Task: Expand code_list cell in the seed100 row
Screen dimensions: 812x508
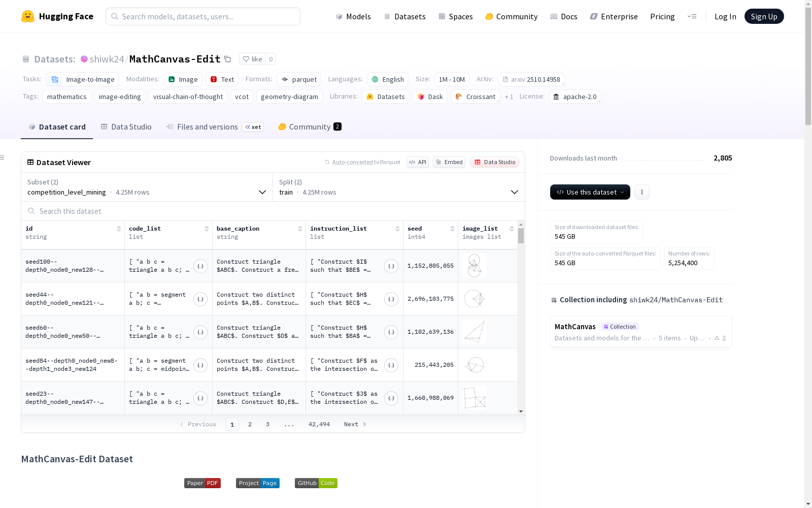Action: coord(200,266)
